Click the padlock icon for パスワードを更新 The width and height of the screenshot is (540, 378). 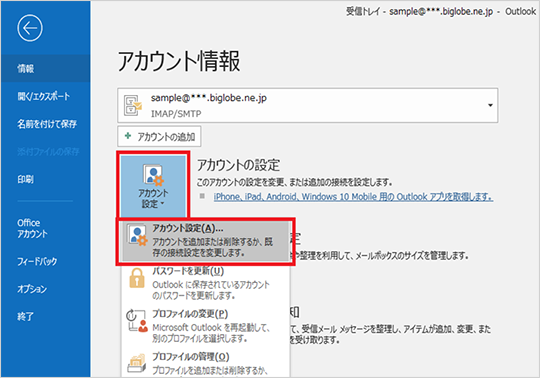pos(137,278)
